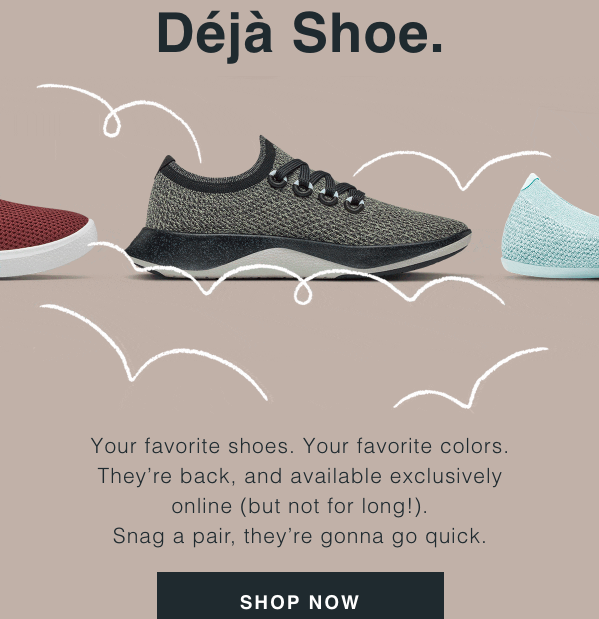Click the black laces on the gray sneaker
The height and width of the screenshot is (619, 599).
click(x=316, y=186)
